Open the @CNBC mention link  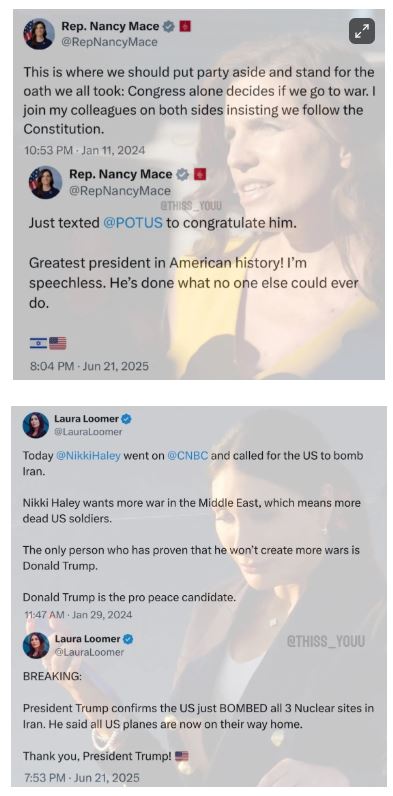[x=187, y=455]
